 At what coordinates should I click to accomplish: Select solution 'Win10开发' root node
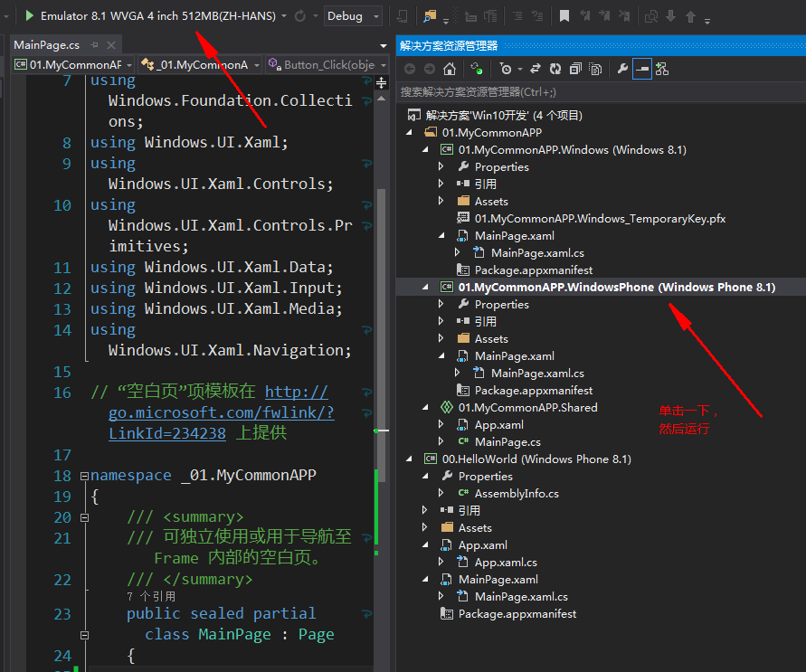(504, 116)
